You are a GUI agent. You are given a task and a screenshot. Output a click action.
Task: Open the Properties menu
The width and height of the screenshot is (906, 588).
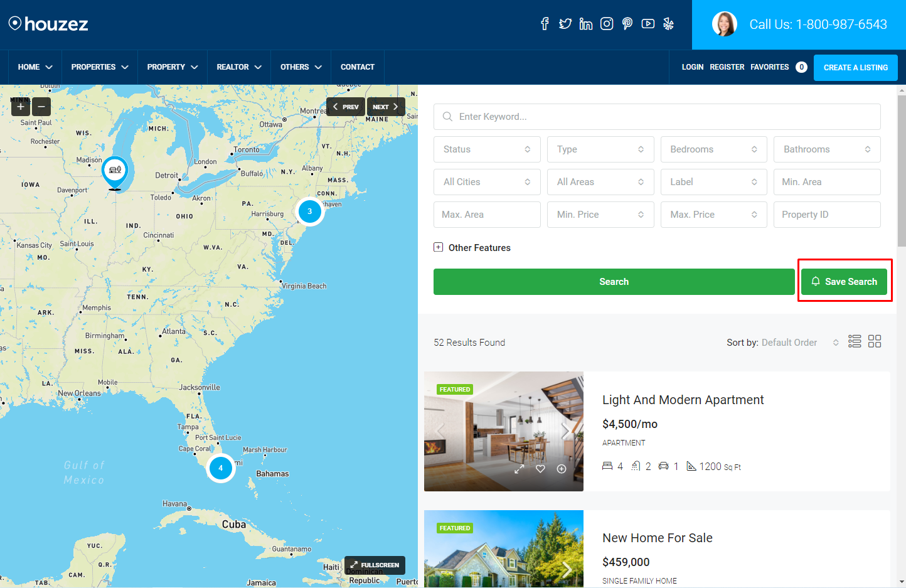(100, 67)
